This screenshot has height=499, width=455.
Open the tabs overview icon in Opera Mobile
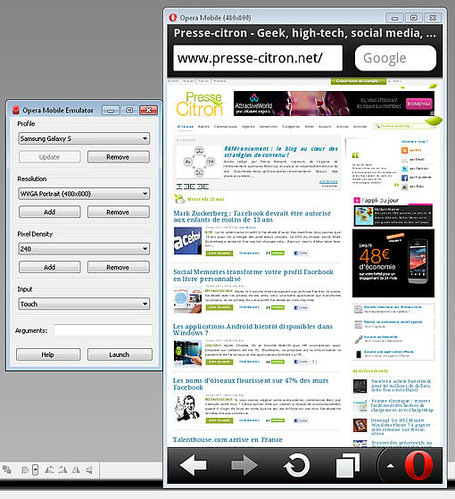point(348,465)
